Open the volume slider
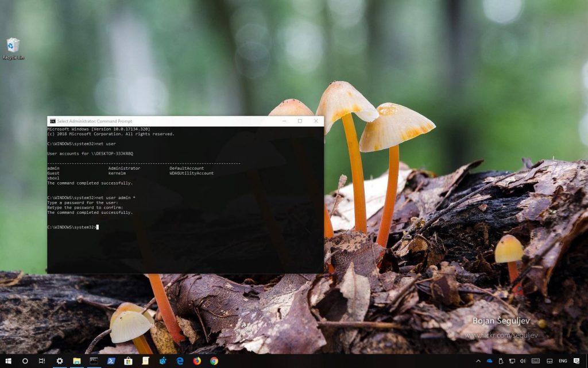Image resolution: width=588 pixels, height=368 pixels. (523, 361)
